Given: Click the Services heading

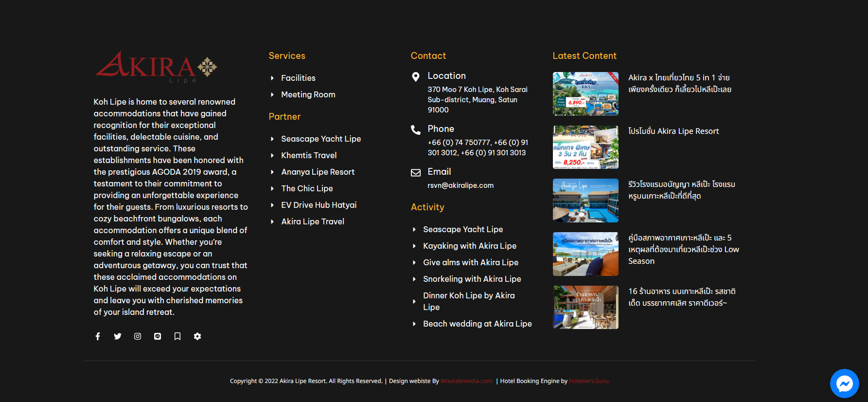Looking at the screenshot, I should pos(287,56).
